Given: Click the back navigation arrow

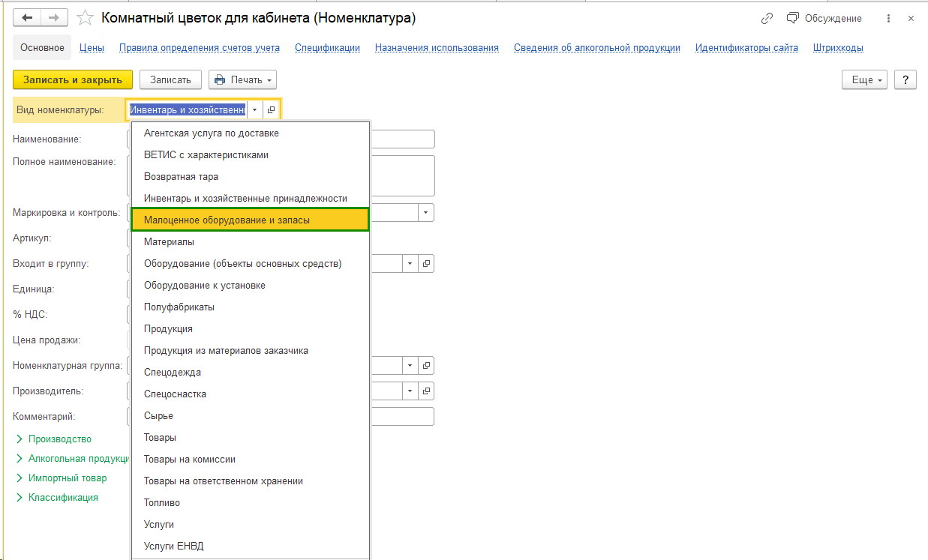Looking at the screenshot, I should point(28,18).
